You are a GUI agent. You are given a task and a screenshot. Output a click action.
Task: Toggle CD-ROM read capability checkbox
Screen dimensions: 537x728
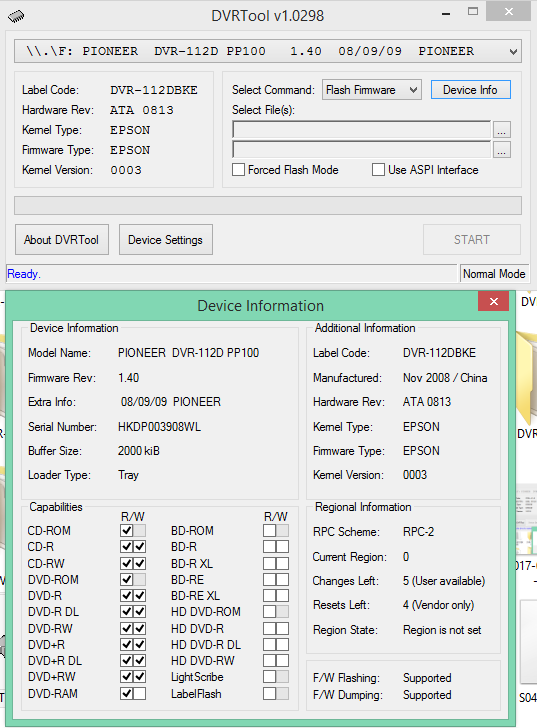127,531
